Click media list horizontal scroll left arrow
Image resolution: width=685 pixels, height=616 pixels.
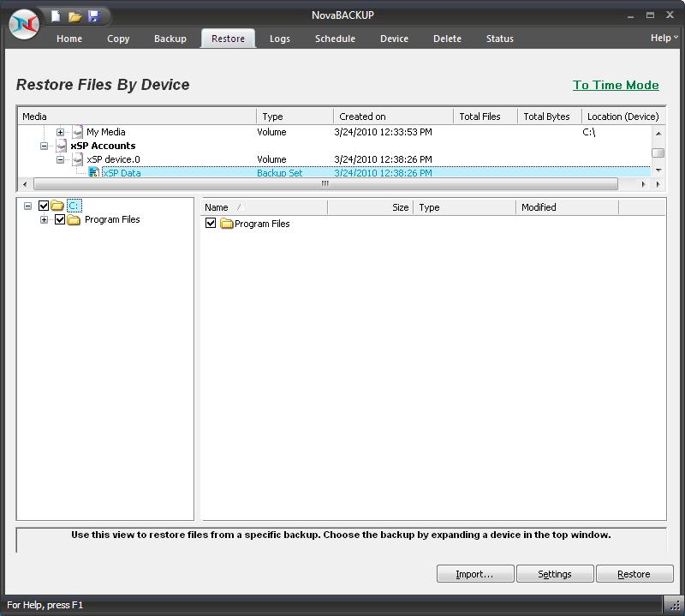tap(25, 184)
